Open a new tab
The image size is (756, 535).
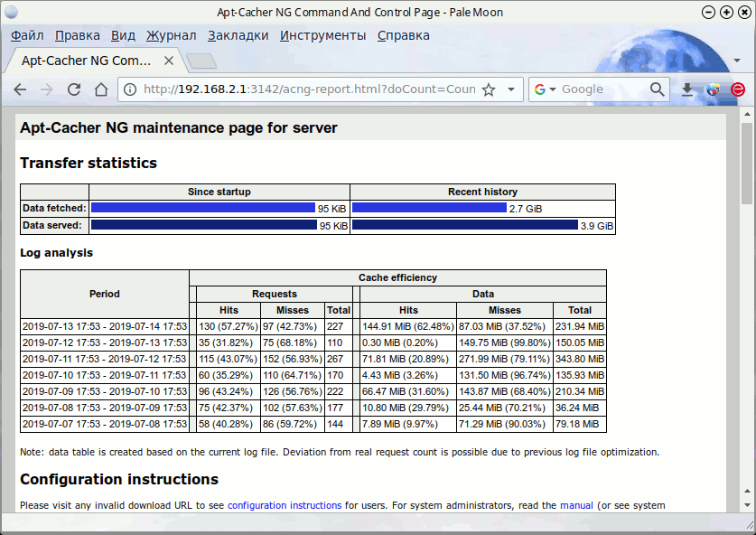pos(201,61)
